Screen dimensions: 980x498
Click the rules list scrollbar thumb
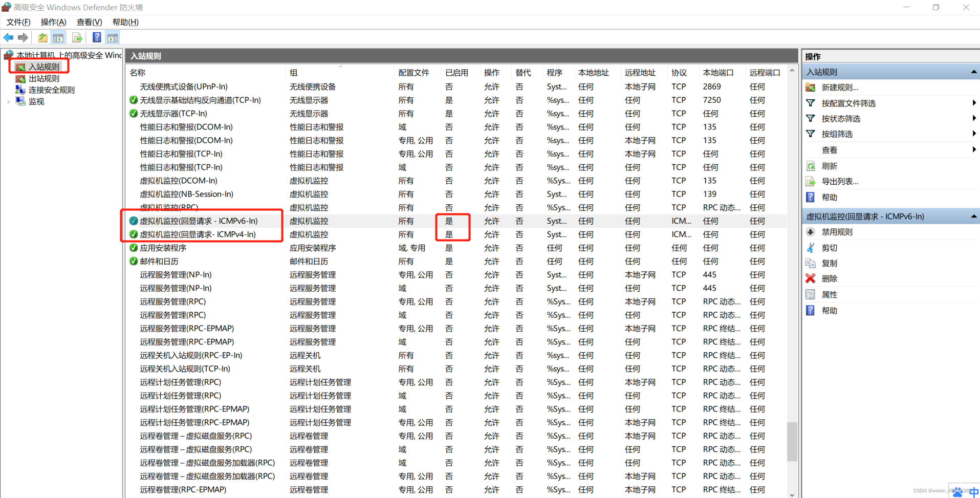pos(792,441)
